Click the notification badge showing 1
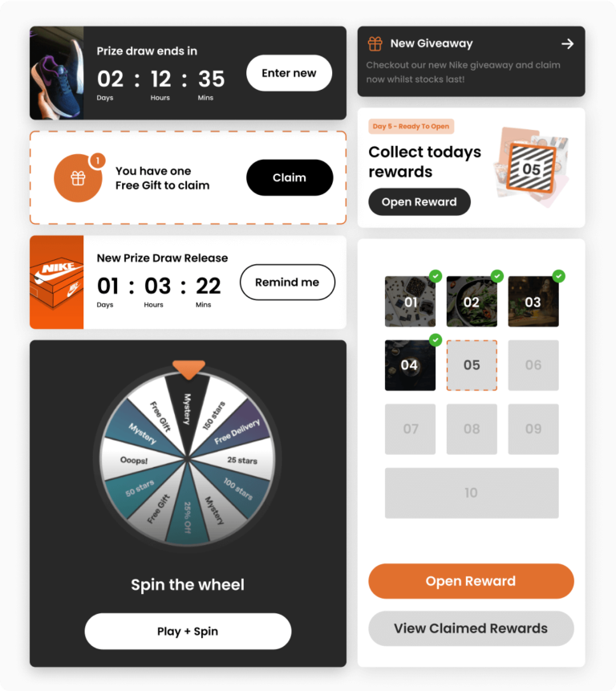The width and height of the screenshot is (616, 691). pyautogui.click(x=97, y=161)
